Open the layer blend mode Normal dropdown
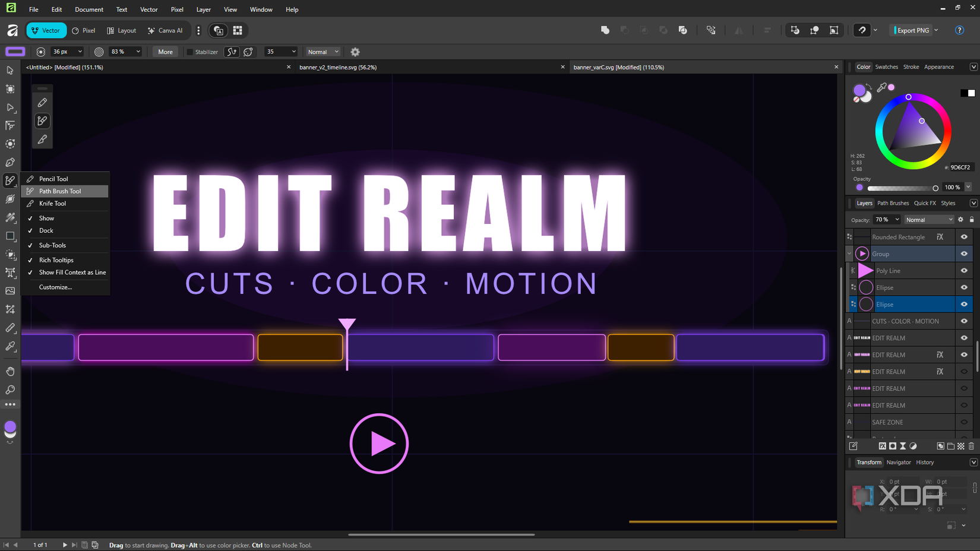 pyautogui.click(x=930, y=220)
